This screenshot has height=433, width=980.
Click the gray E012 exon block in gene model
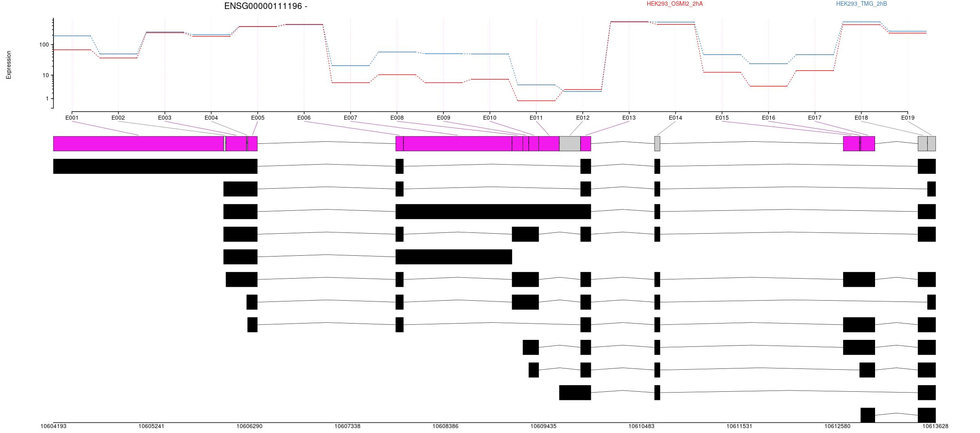570,143
